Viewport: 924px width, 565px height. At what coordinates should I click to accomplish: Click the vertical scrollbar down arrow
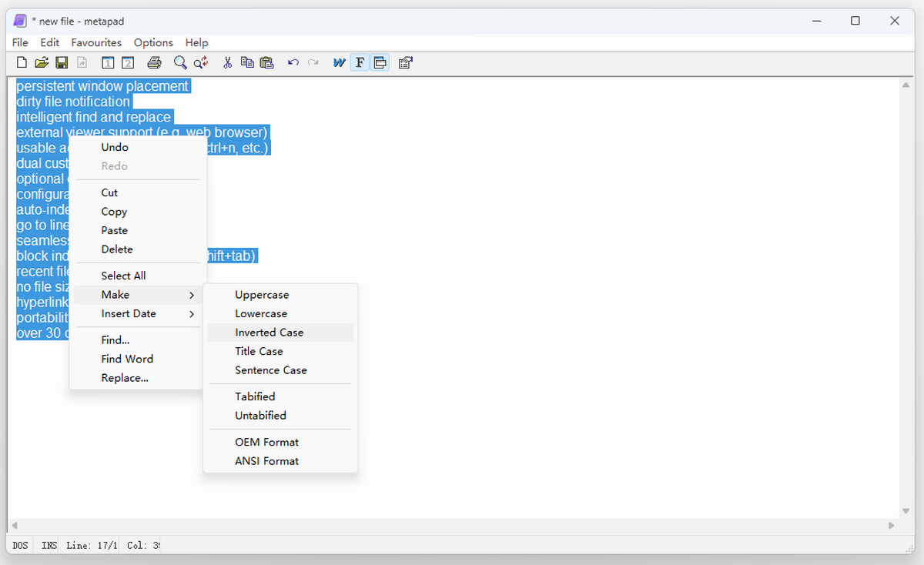[x=906, y=511]
